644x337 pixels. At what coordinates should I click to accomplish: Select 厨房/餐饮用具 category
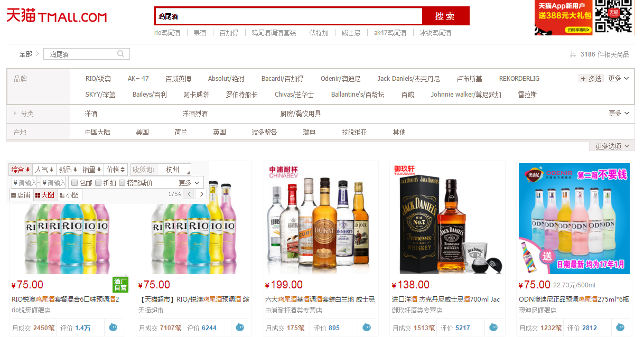click(301, 114)
